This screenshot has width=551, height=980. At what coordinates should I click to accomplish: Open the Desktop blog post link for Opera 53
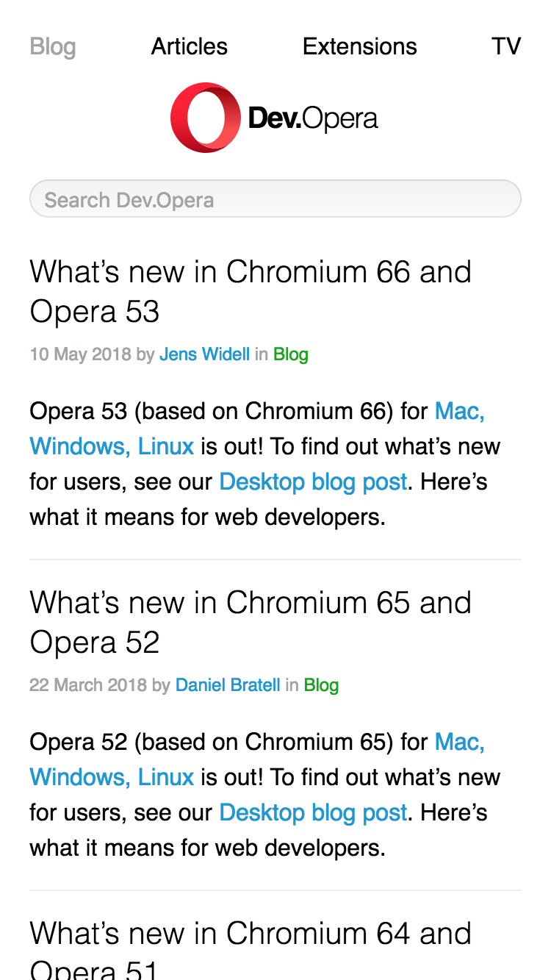point(313,482)
